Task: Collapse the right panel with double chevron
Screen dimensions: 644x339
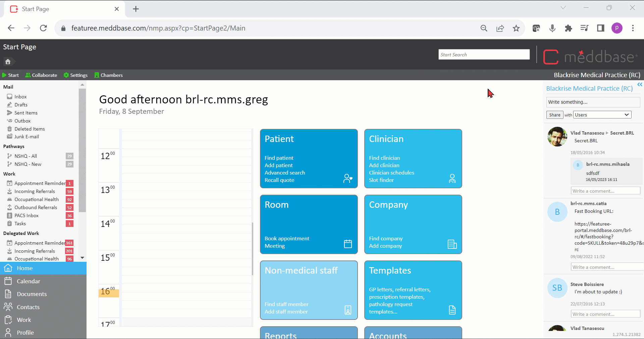Action: coord(640,85)
